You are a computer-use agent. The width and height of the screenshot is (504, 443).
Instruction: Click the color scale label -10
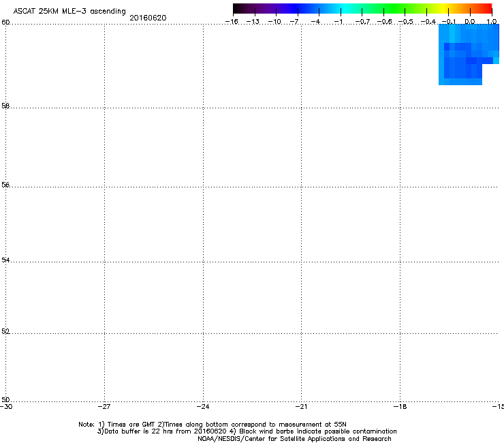(274, 22)
